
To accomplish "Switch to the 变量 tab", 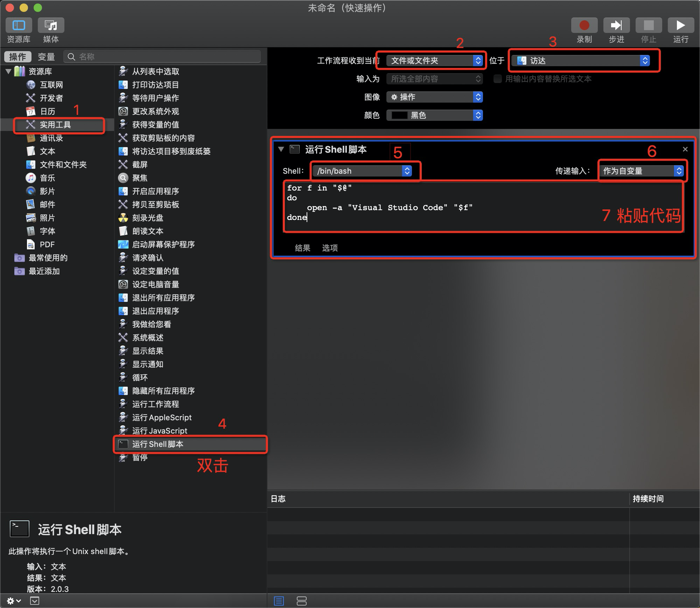I will (46, 57).
